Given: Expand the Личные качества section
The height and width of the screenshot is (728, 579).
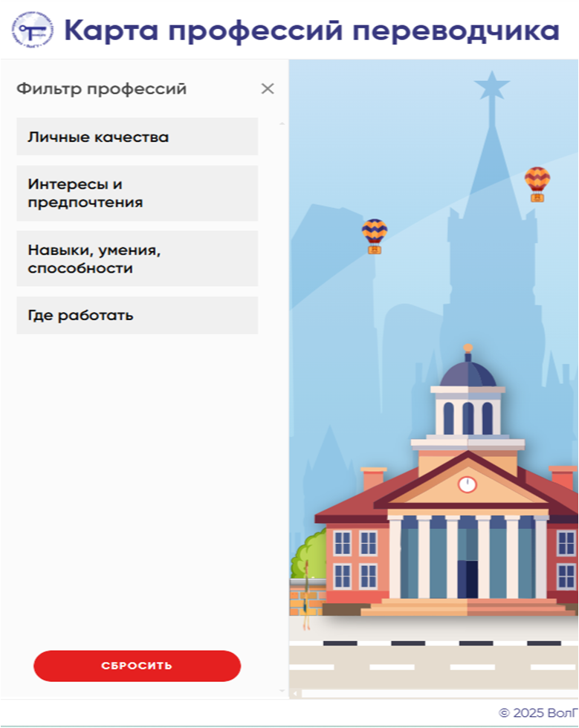Looking at the screenshot, I should [x=137, y=137].
